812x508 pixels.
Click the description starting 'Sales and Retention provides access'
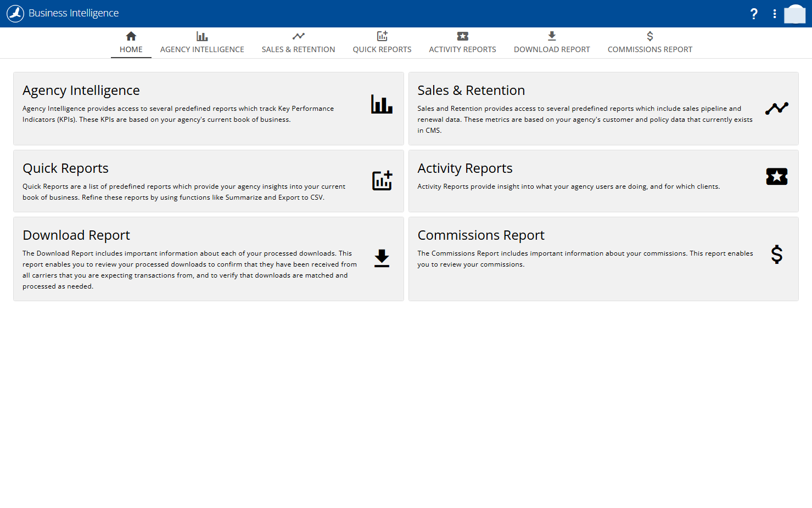(585, 120)
